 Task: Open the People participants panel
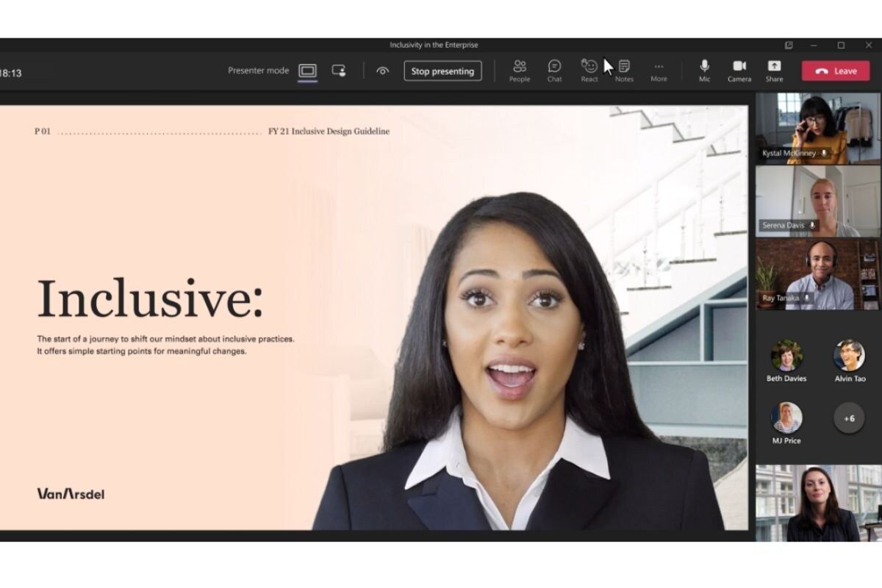point(520,71)
